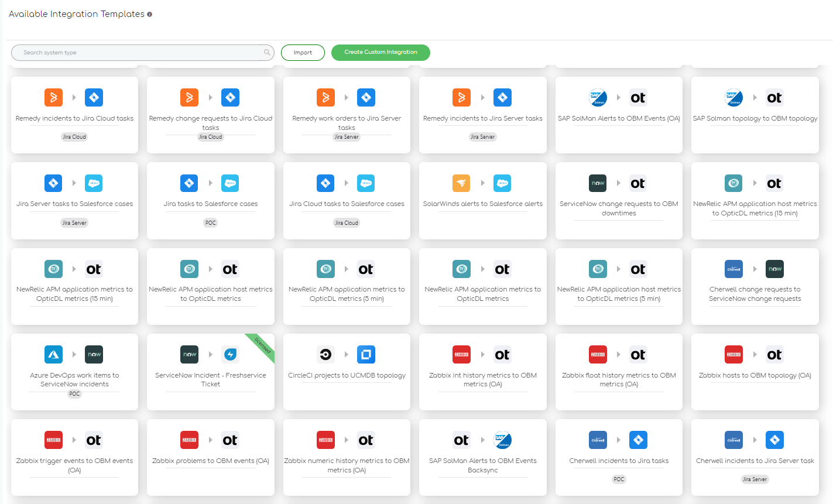This screenshot has width=833, height=504.
Task: Click the search magnifier in the search field
Action: pyautogui.click(x=268, y=52)
